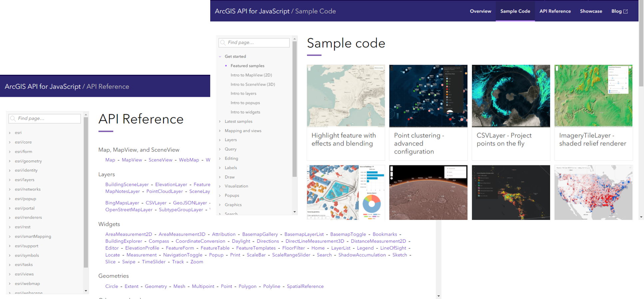Viewport: 644px width, 299px height.
Task: Open the US red-blue dot map thumbnail
Action: (x=593, y=193)
